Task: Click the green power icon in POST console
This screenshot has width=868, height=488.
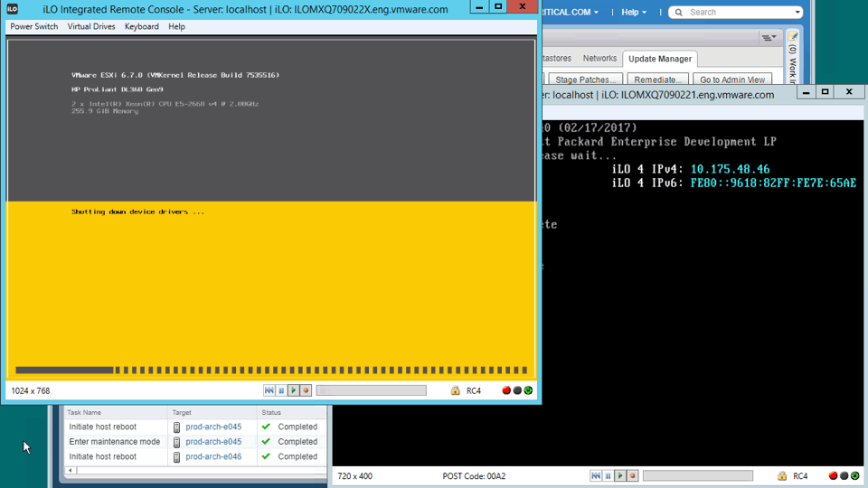Action: pyautogui.click(x=855, y=476)
